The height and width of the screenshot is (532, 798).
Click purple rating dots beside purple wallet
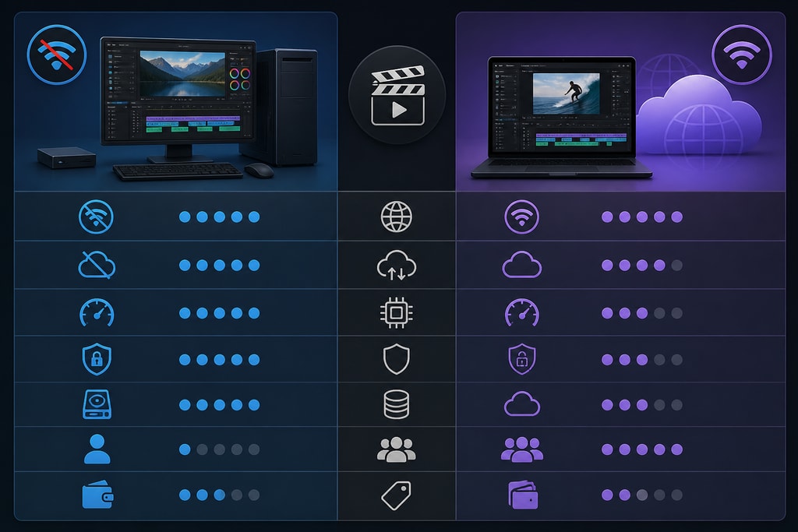tap(642, 495)
